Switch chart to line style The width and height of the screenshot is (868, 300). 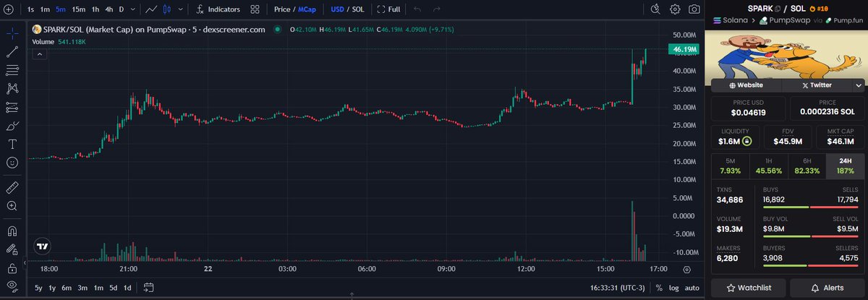coord(150,9)
